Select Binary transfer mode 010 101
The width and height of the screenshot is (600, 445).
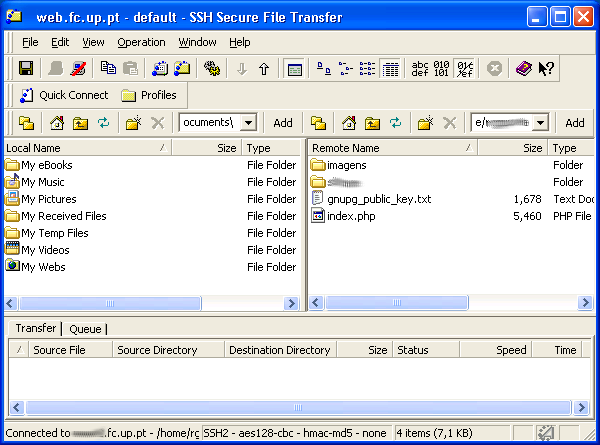[x=441, y=69]
